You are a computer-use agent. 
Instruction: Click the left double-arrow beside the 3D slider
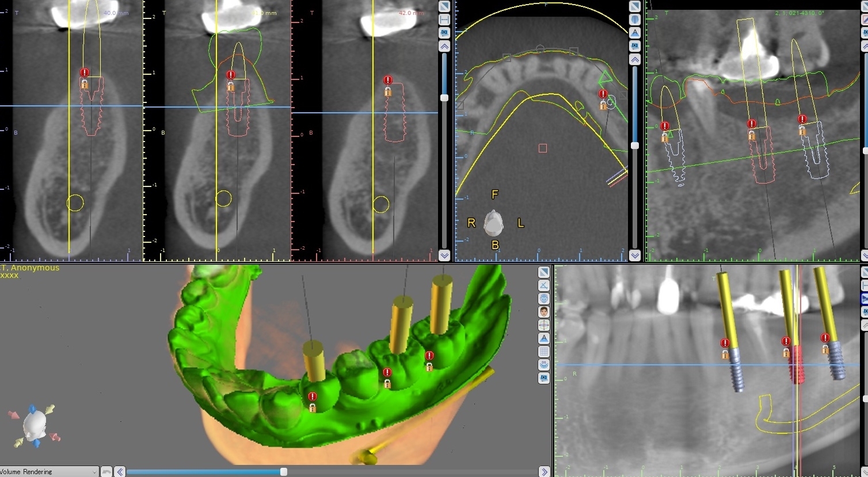click(120, 472)
